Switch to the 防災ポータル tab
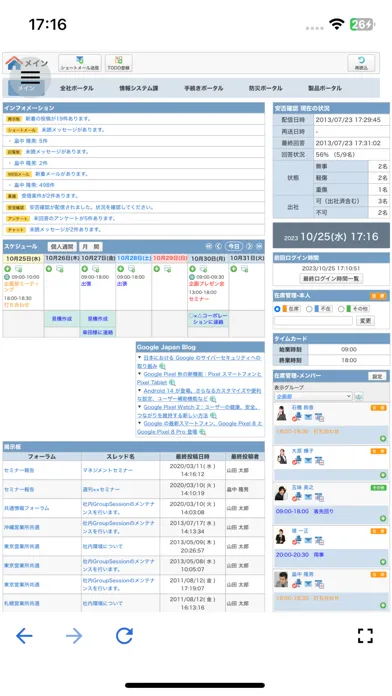 point(265,88)
